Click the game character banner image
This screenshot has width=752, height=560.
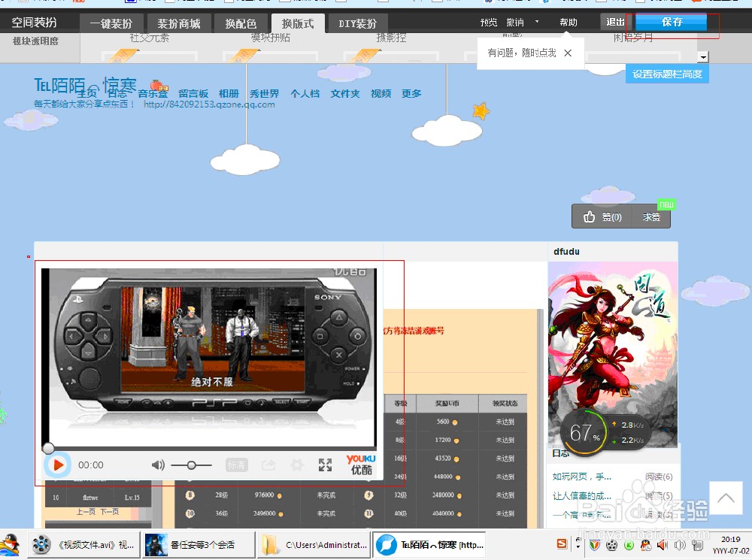tap(613, 355)
